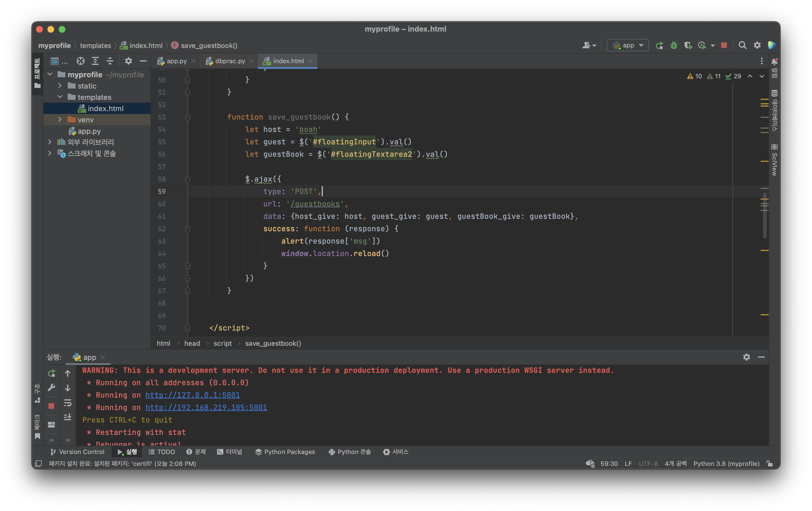Click the profiler run icon

702,45
